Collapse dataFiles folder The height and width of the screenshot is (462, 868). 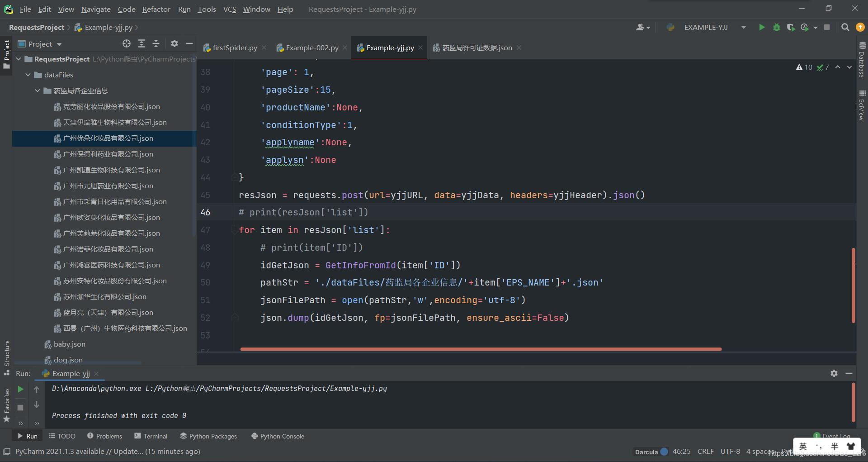tap(28, 75)
